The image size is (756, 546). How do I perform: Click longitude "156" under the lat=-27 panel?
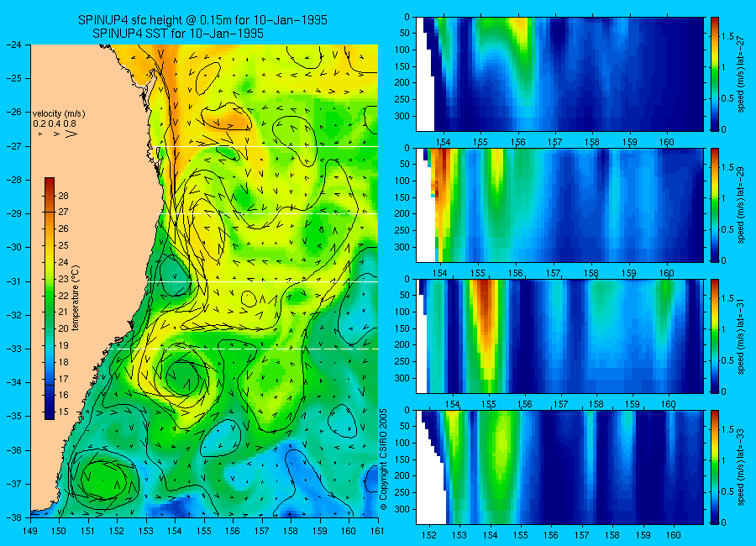[x=517, y=142]
